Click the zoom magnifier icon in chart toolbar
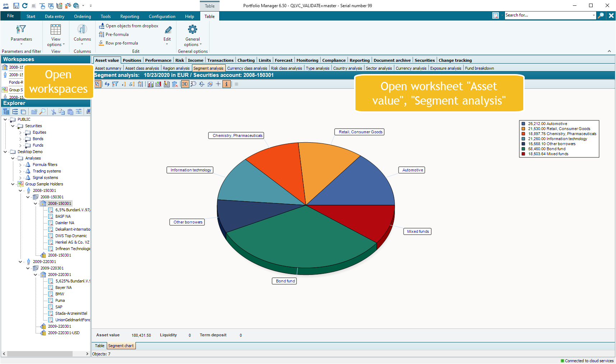 (x=193, y=84)
